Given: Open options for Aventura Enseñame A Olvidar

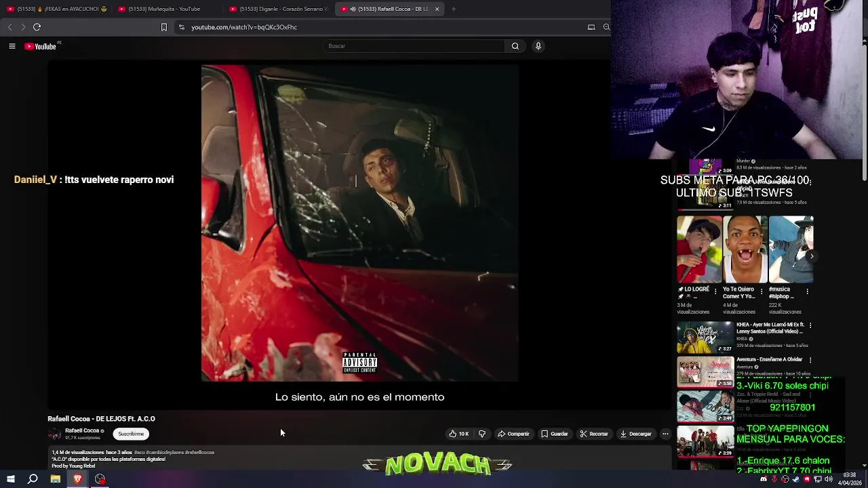Looking at the screenshot, I should [810, 360].
